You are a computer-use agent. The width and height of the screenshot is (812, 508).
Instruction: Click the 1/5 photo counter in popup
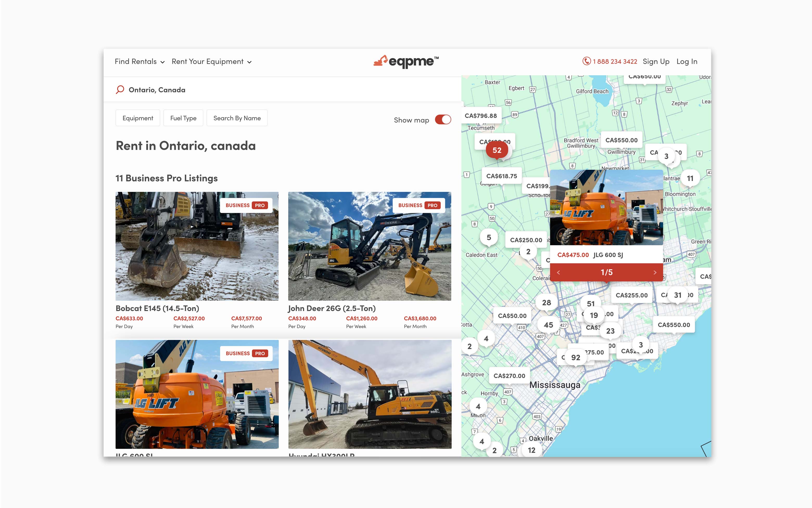(x=606, y=272)
